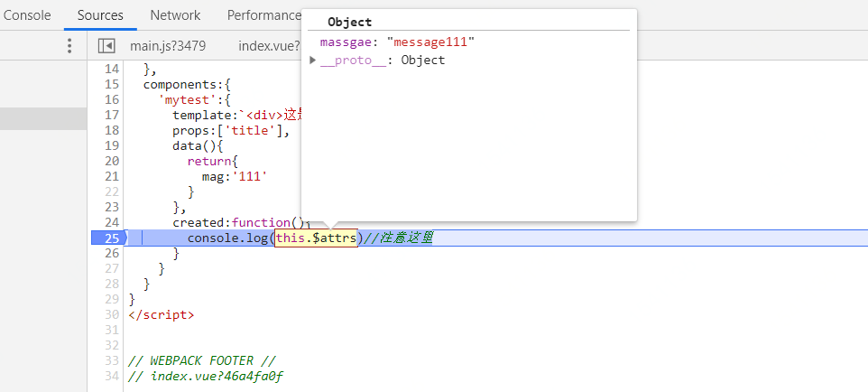Image resolution: width=868 pixels, height=392 pixels.
Task: Set a breakpoint on line 21
Action: [111, 176]
